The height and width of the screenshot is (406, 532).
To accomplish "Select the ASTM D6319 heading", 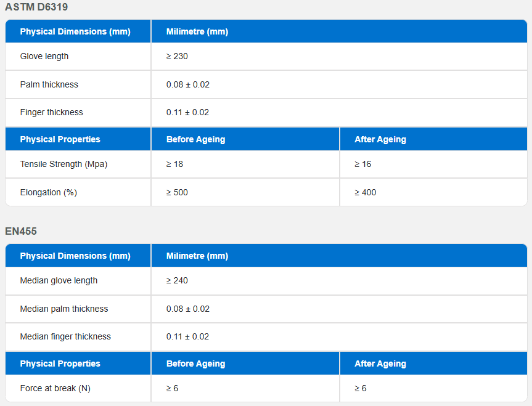I will 36,7.
